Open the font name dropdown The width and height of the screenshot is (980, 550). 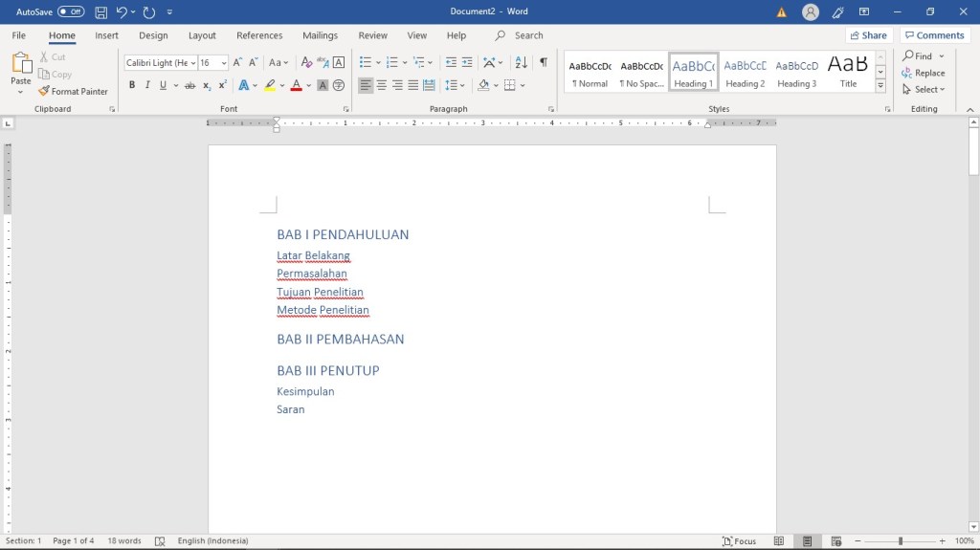192,63
